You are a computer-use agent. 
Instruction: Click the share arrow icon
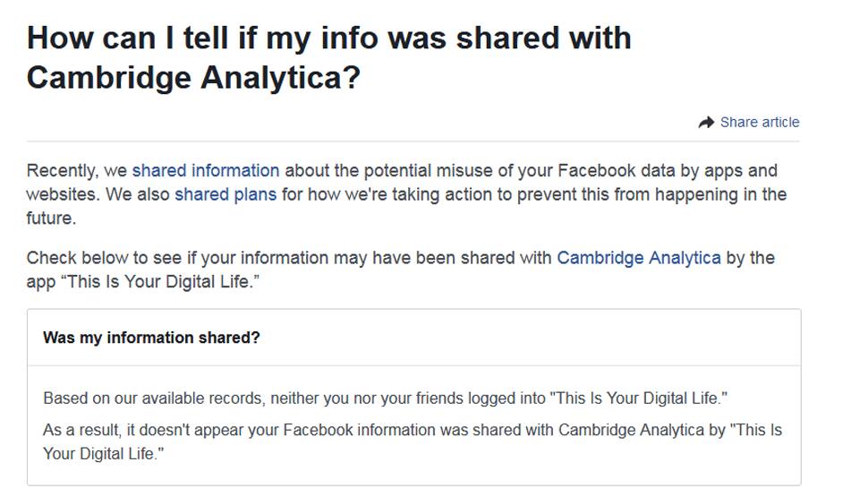click(x=706, y=123)
